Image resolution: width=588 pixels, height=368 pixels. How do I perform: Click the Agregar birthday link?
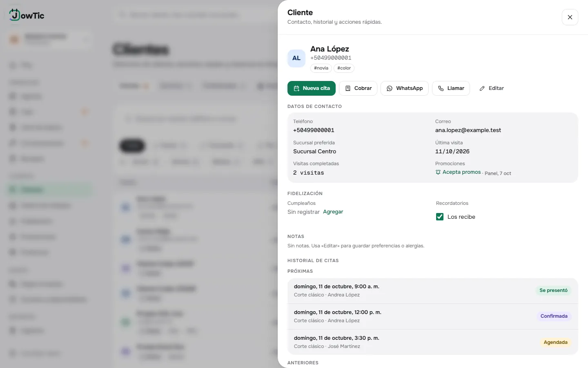coord(333,212)
